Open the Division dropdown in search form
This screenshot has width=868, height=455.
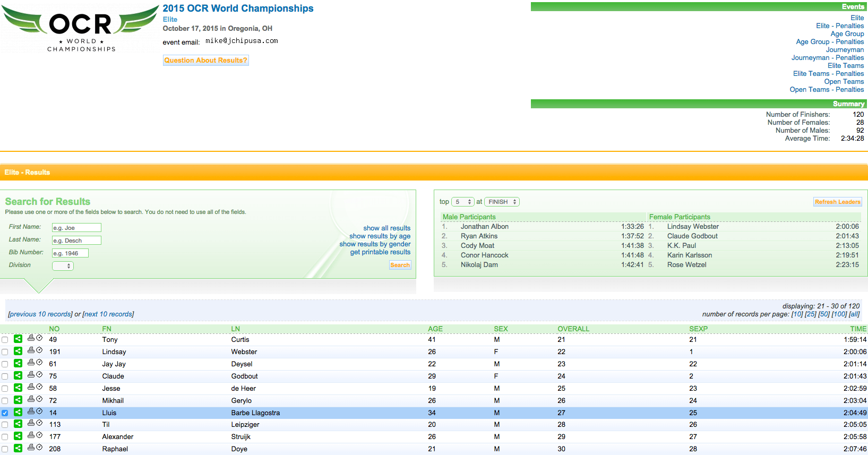pos(63,266)
